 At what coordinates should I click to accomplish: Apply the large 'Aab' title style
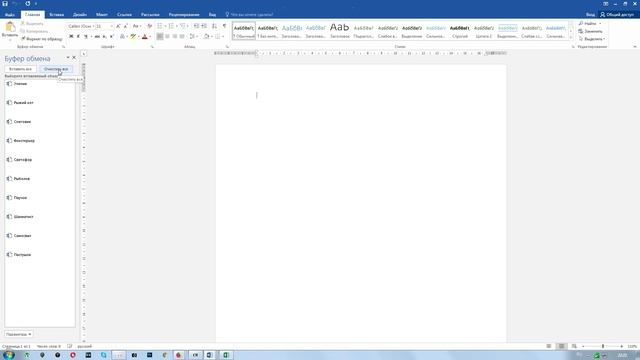pyautogui.click(x=340, y=31)
